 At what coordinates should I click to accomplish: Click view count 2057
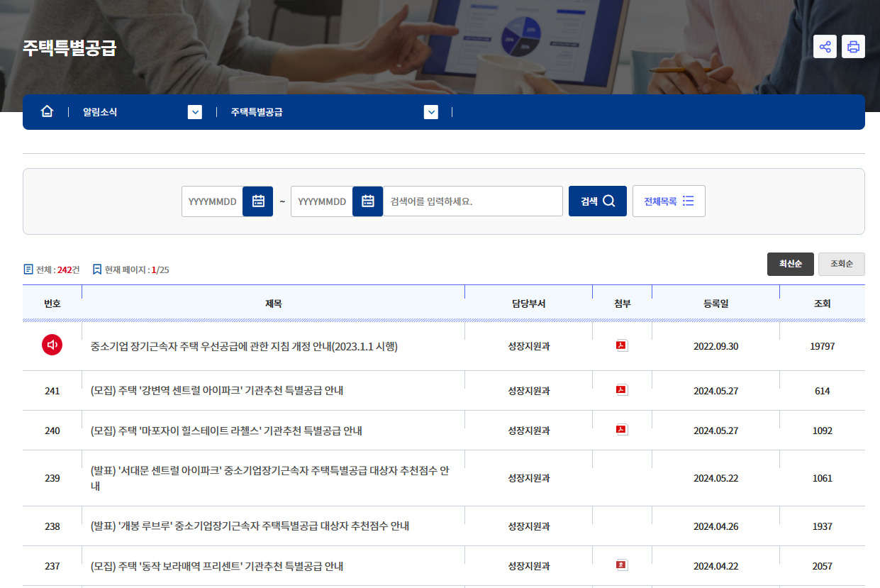click(822, 566)
